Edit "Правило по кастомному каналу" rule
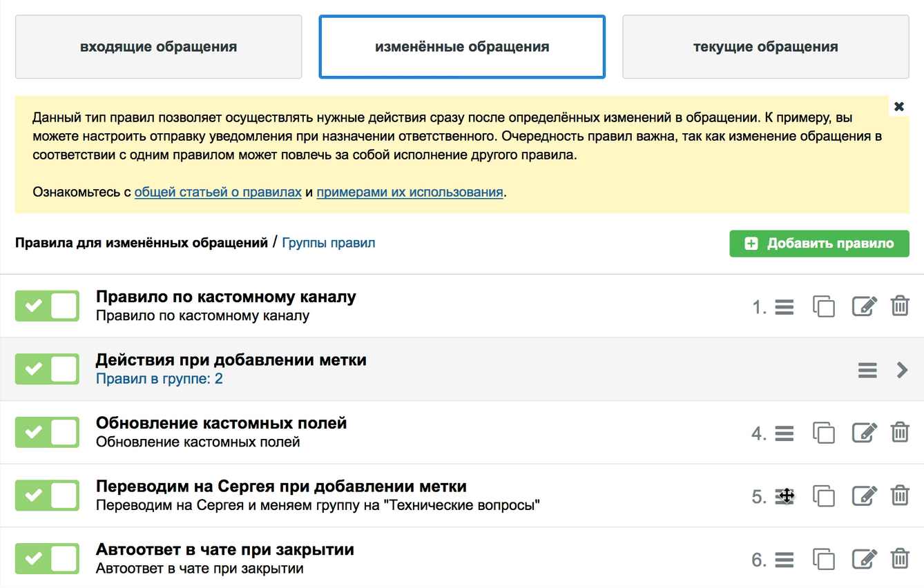 point(865,306)
